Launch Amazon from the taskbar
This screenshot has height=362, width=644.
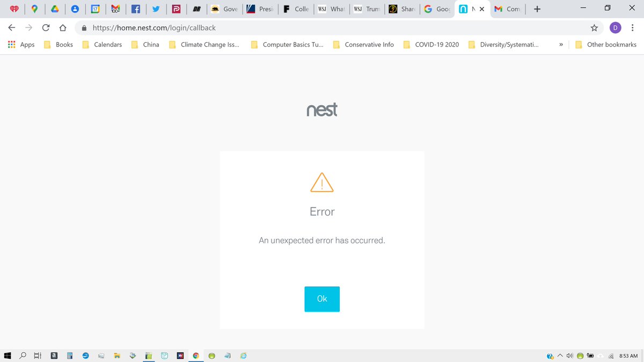pyautogui.click(x=54, y=355)
